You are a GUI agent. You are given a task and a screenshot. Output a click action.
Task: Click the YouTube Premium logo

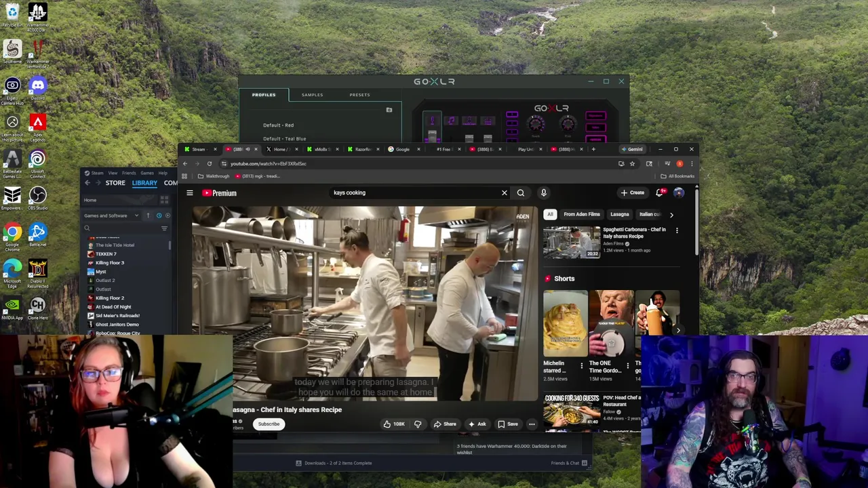coord(219,193)
